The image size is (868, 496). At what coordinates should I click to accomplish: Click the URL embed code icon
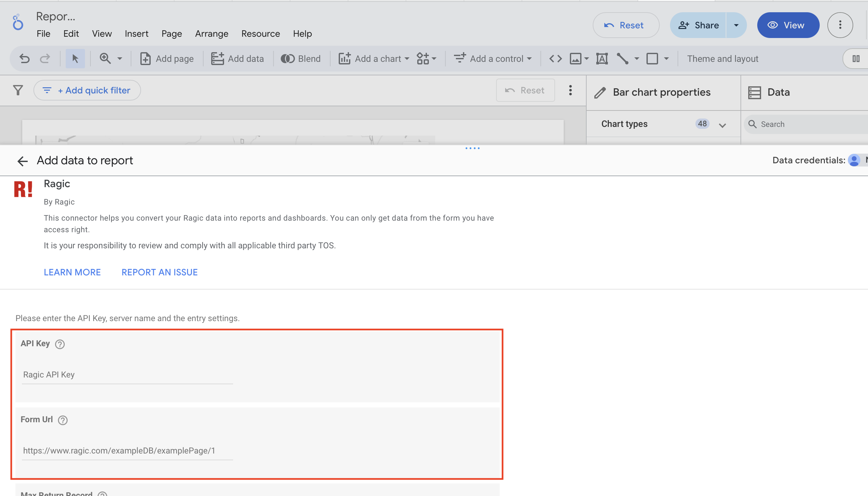tap(555, 59)
